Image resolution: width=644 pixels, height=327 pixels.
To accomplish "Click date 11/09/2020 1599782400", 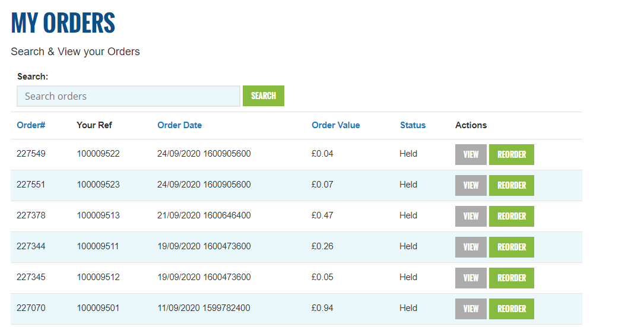I will tap(204, 307).
